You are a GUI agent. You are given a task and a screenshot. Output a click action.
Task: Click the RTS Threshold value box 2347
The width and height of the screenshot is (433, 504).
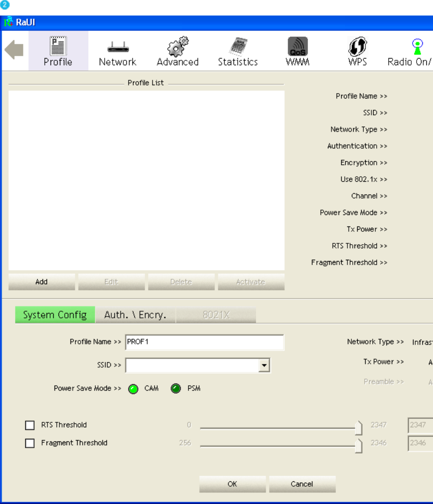(x=421, y=425)
